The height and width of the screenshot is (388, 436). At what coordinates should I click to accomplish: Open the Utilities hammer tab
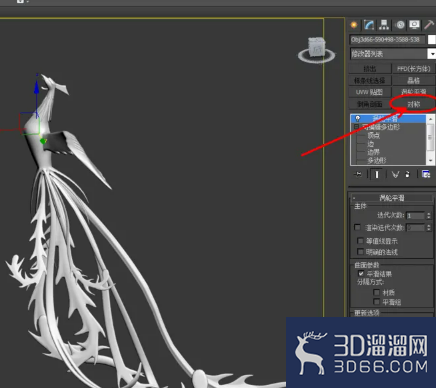click(429, 25)
